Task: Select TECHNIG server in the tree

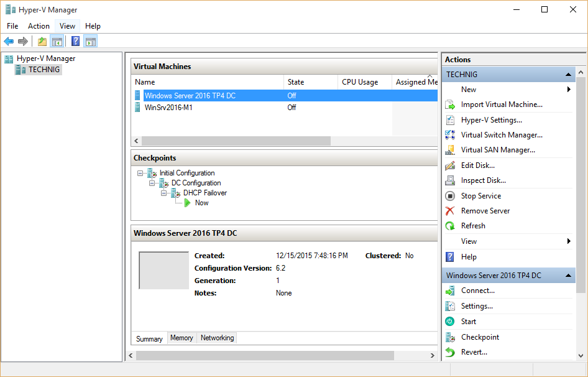Action: 44,70
